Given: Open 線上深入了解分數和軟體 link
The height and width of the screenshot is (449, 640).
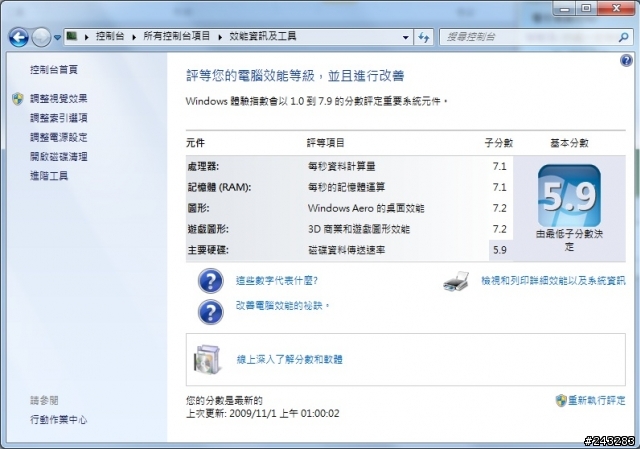Looking at the screenshot, I should 289,360.
